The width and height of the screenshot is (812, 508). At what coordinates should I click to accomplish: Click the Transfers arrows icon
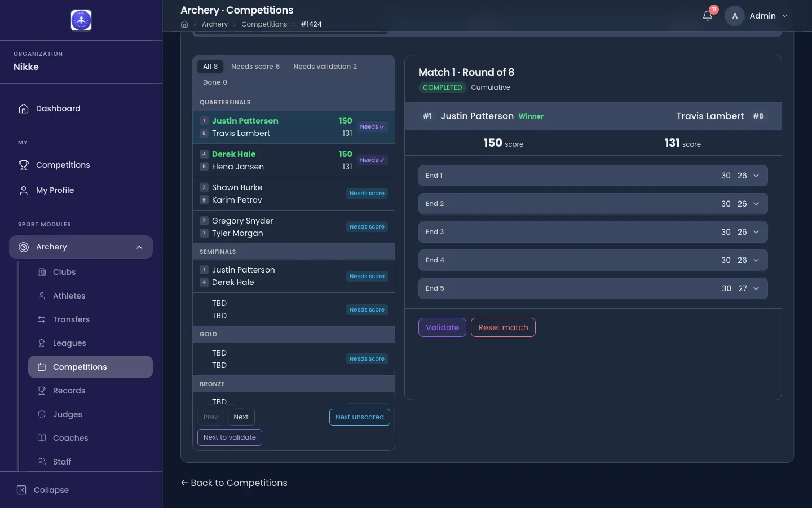[x=42, y=319]
